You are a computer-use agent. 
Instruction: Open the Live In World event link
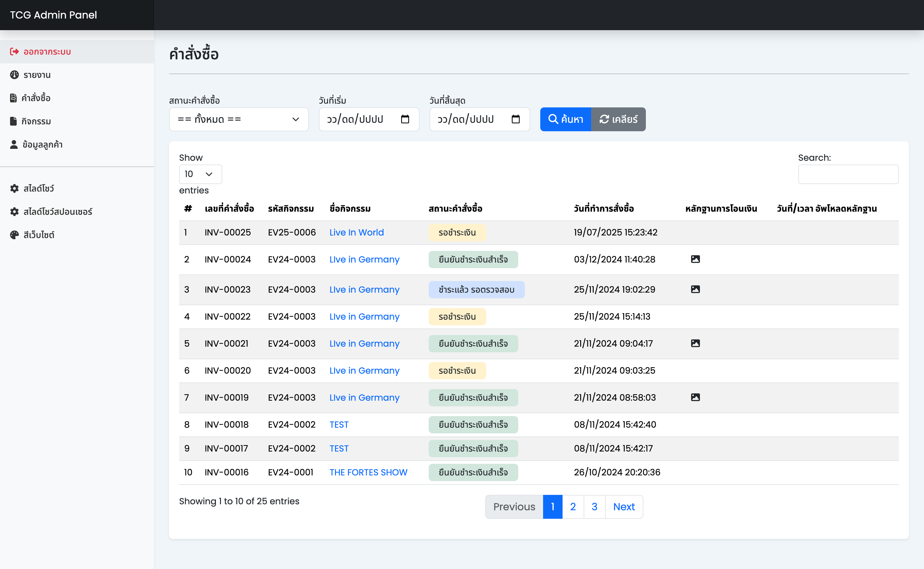click(356, 232)
